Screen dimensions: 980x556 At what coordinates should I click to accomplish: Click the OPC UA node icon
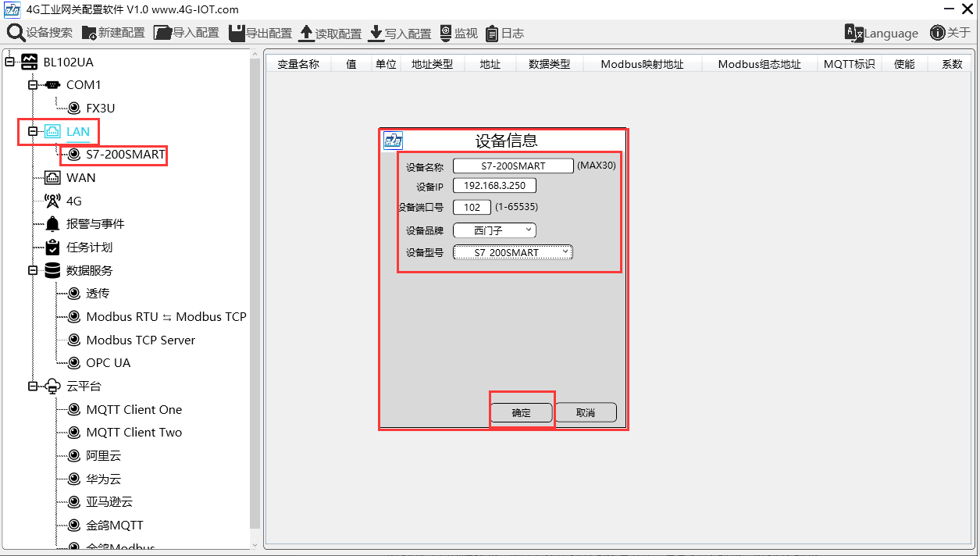click(x=74, y=362)
